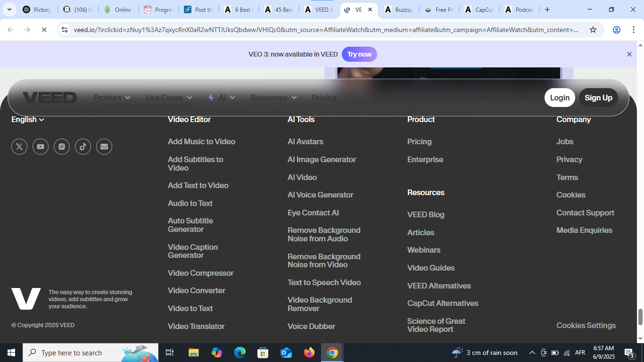The image size is (644, 362).
Task: Open the Enterprise link
Action: [x=425, y=160]
